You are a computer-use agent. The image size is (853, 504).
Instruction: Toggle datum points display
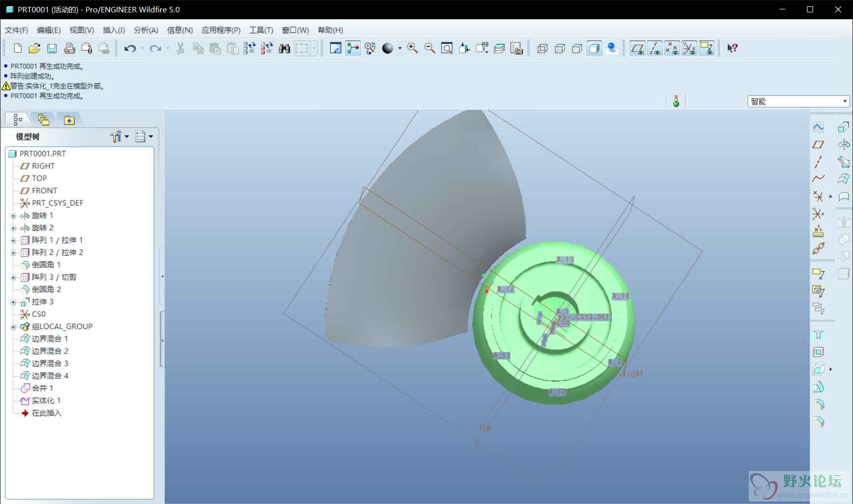point(672,48)
